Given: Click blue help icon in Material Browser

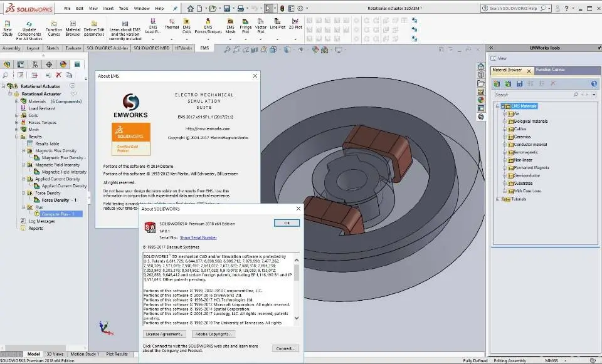Looking at the screenshot, I should (x=594, y=83).
